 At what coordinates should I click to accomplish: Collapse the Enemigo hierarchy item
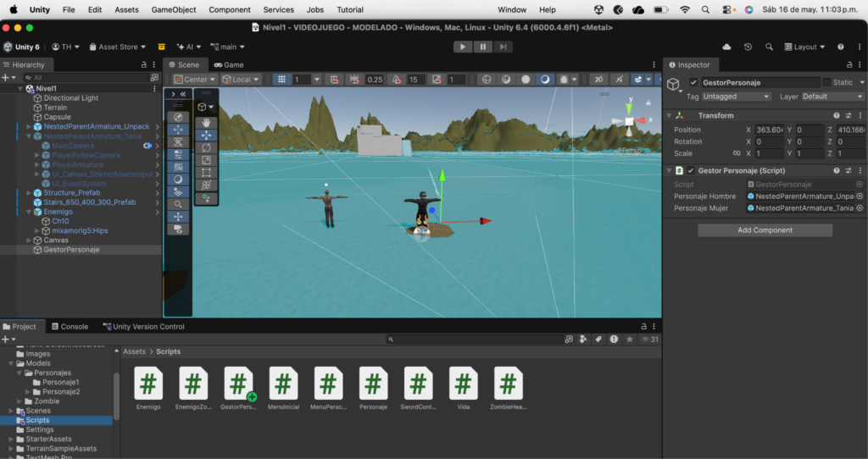(29, 212)
